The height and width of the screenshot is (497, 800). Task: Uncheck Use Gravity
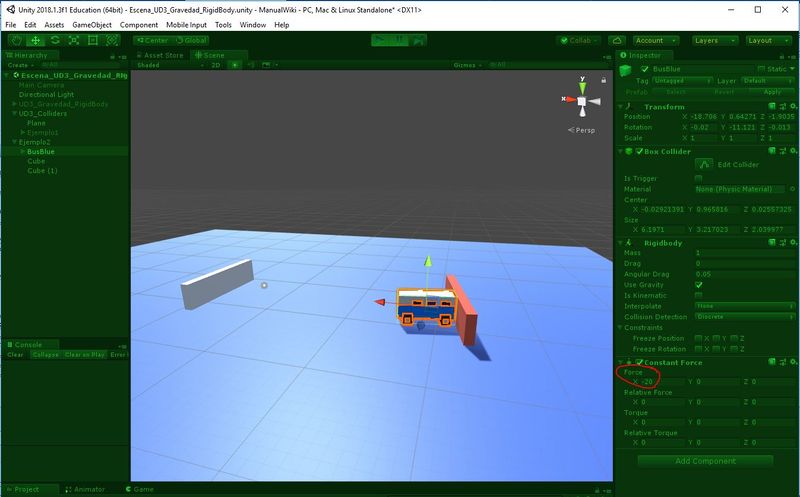[698, 285]
